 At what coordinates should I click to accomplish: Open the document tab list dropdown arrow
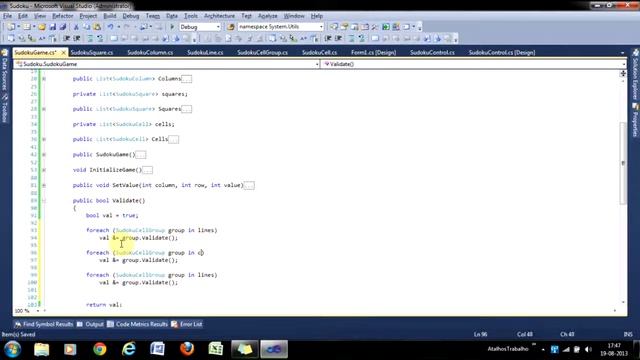point(622,53)
